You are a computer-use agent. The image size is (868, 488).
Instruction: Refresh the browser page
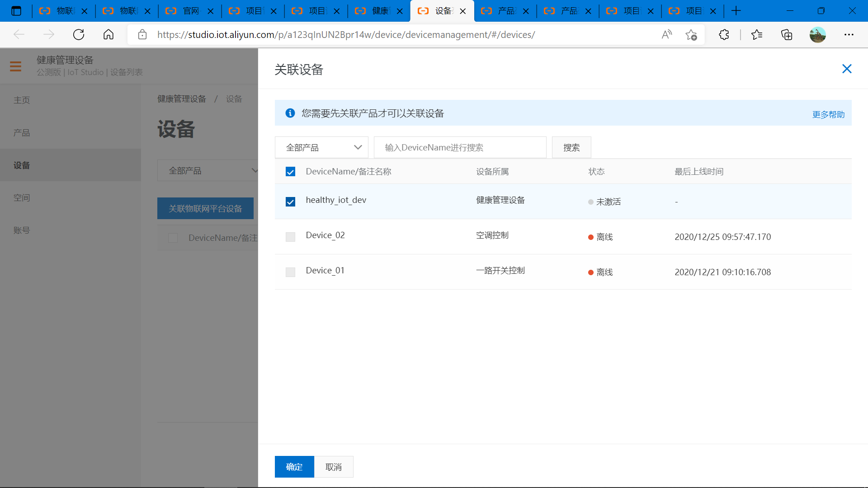point(79,35)
